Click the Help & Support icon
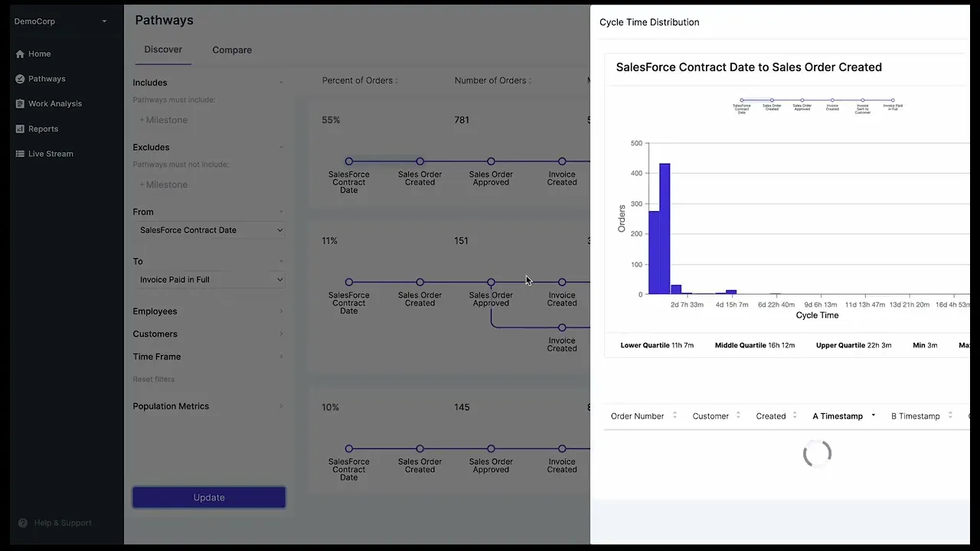This screenshot has width=980, height=551. tap(23, 523)
